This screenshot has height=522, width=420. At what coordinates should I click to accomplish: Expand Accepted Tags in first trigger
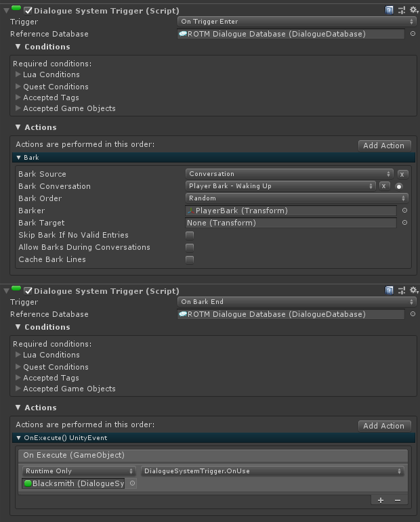(18, 97)
